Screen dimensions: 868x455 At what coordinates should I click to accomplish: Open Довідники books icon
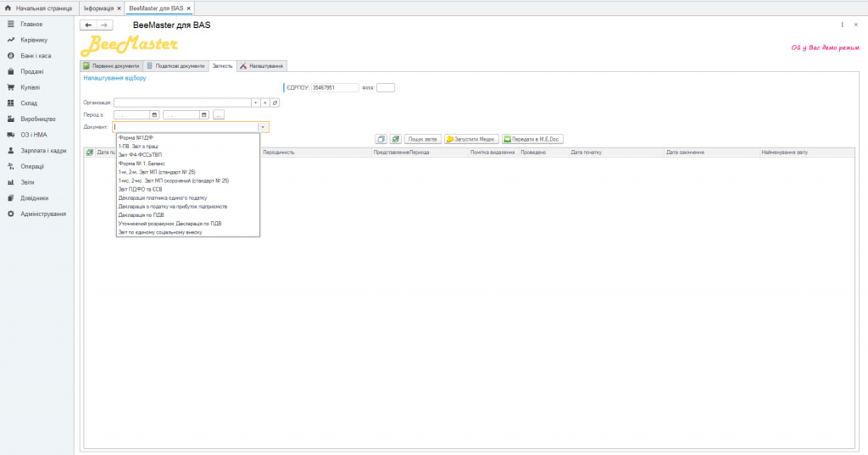(10, 197)
